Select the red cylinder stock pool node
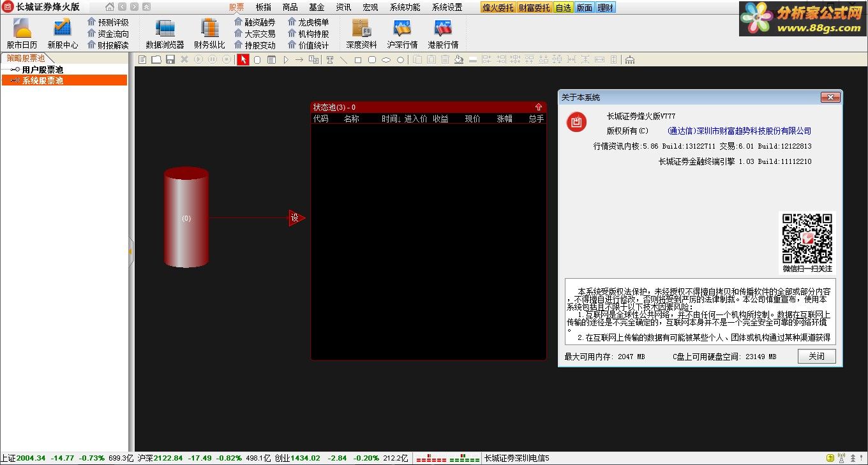Image resolution: width=868 pixels, height=465 pixels. click(x=186, y=218)
